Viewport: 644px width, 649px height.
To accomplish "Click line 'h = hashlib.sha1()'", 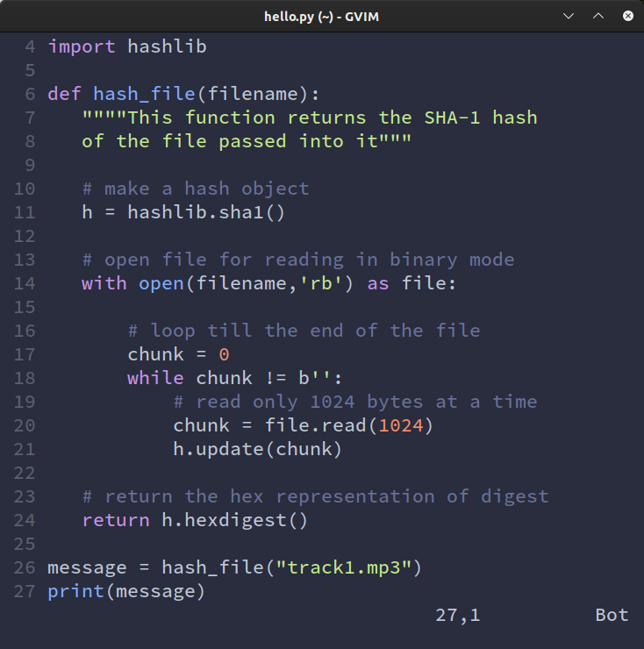I will 183,212.
